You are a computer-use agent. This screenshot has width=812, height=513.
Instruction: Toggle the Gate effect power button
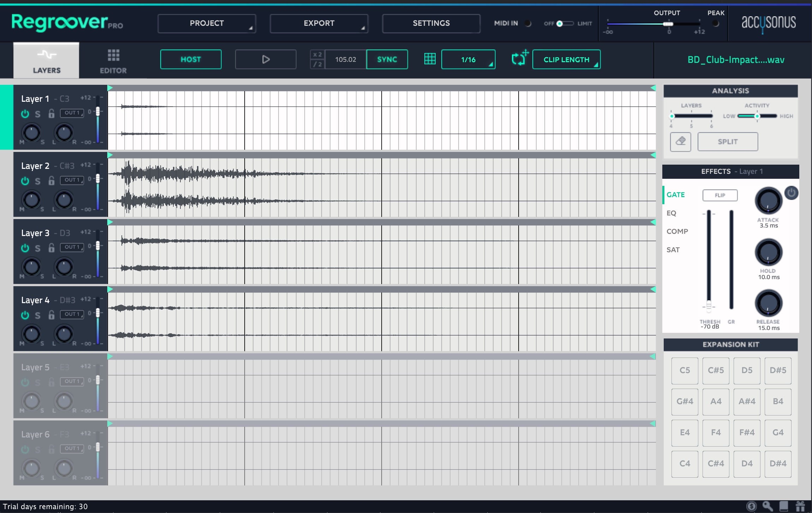click(791, 193)
